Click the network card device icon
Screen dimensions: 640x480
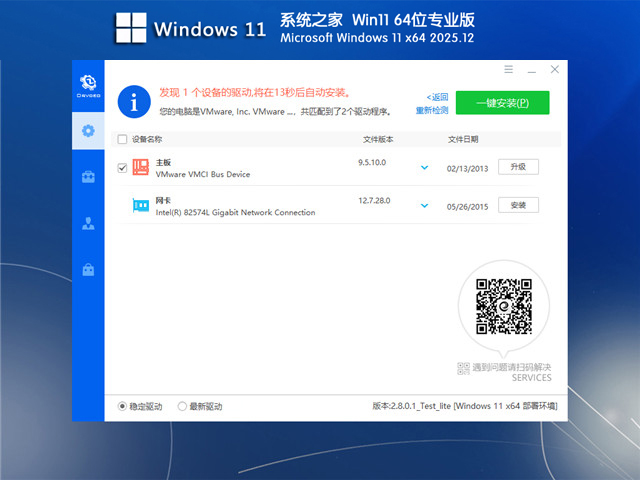click(x=141, y=205)
